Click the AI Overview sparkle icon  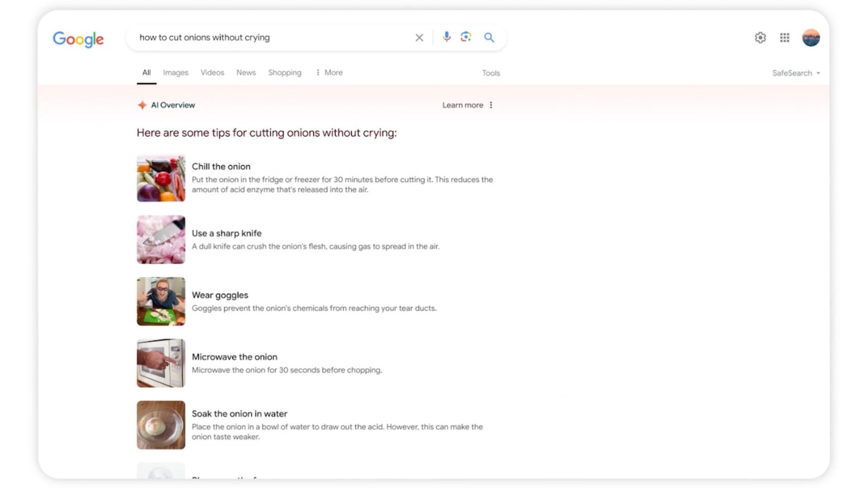click(x=142, y=105)
